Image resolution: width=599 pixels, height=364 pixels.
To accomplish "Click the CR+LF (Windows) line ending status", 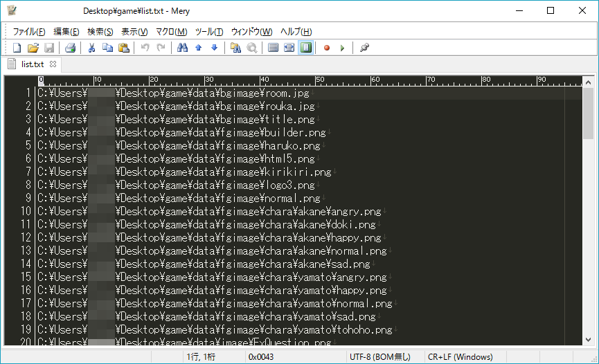I will click(461, 357).
